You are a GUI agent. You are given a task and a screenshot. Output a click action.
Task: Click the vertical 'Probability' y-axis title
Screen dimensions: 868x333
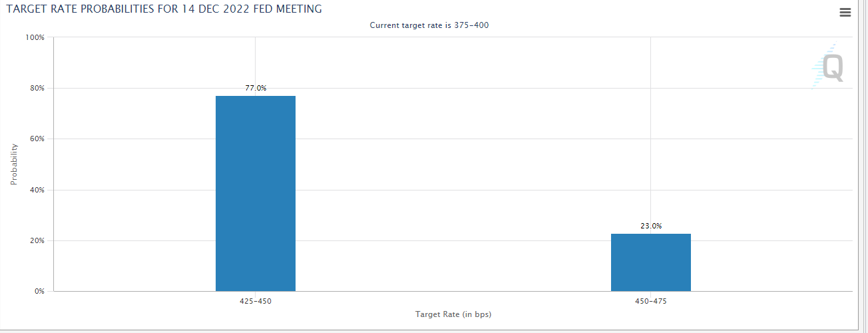14,164
